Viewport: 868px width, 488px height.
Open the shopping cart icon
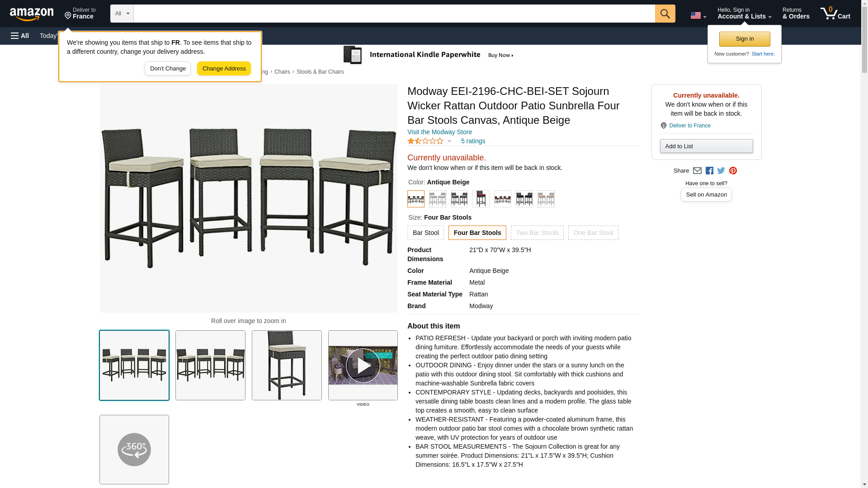(835, 14)
